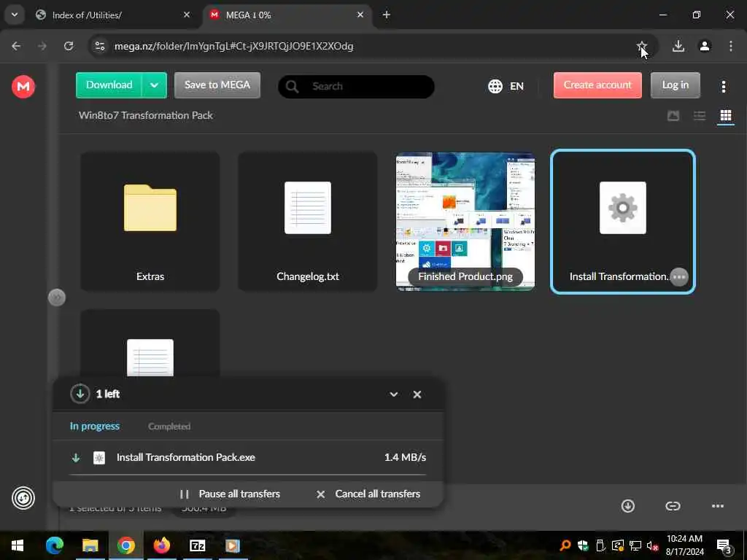Image resolution: width=747 pixels, height=560 pixels.
Task: Click Create account button
Action: (x=597, y=85)
